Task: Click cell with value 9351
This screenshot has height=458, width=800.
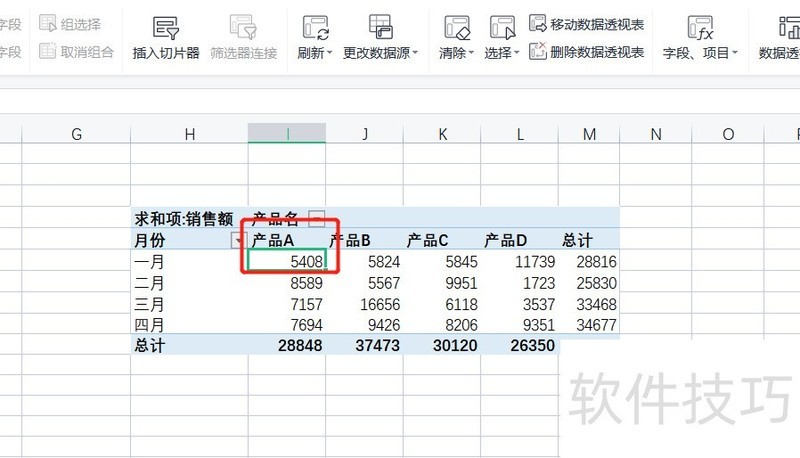Action: (x=519, y=325)
